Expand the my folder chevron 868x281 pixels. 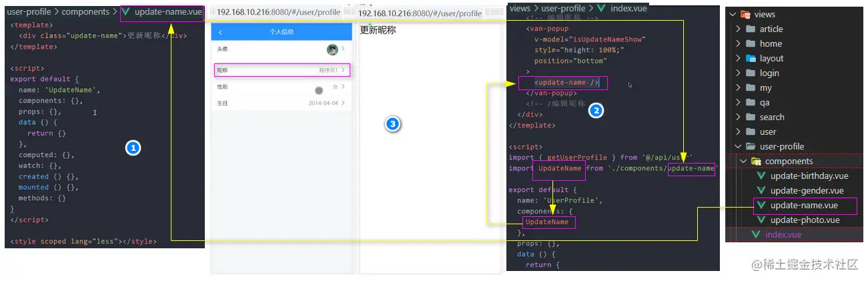tap(739, 88)
